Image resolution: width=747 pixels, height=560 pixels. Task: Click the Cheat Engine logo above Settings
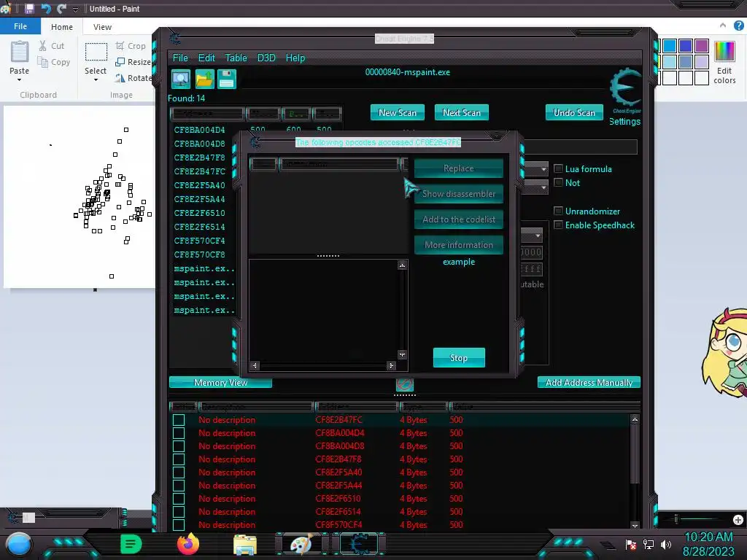(x=625, y=88)
